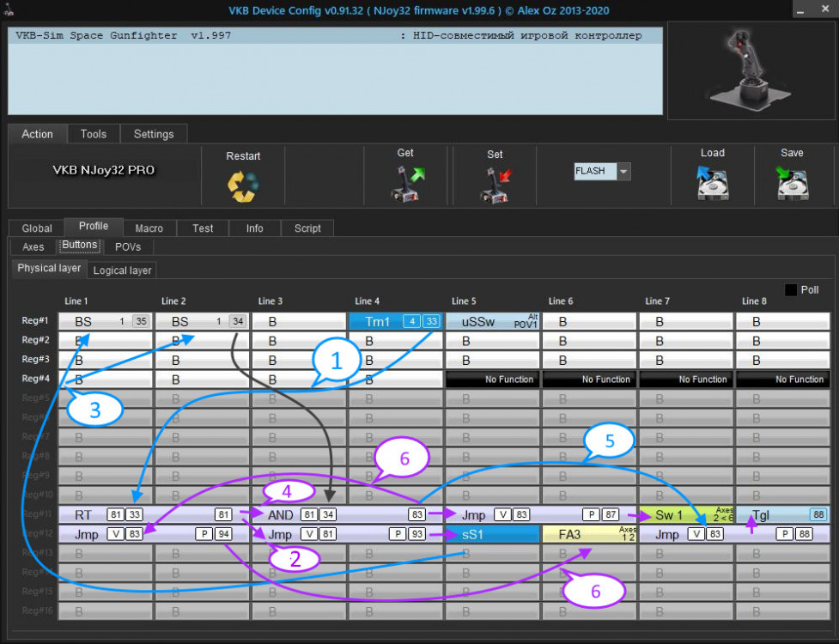This screenshot has width=839, height=644.
Task: Switch to the Tools tab
Action: click(93, 134)
